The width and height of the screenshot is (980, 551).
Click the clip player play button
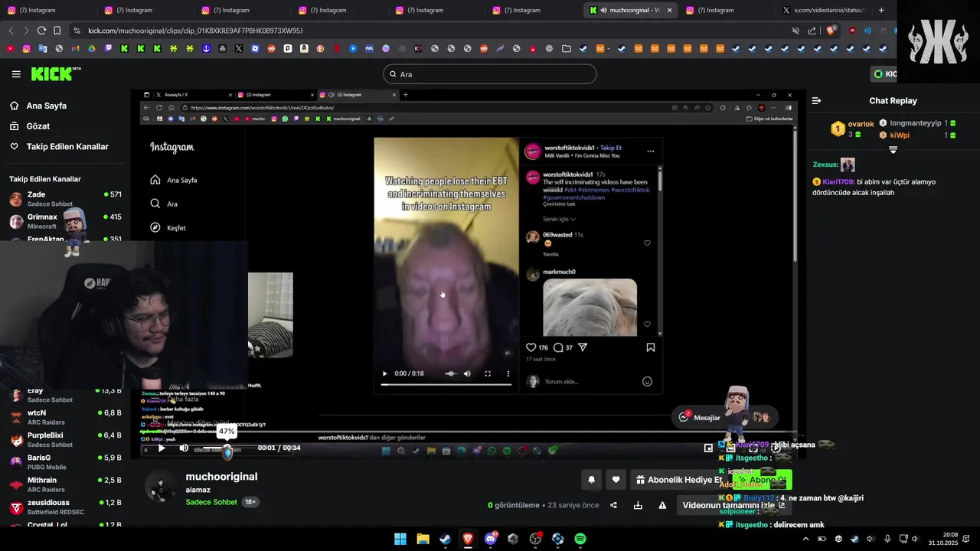[161, 448]
